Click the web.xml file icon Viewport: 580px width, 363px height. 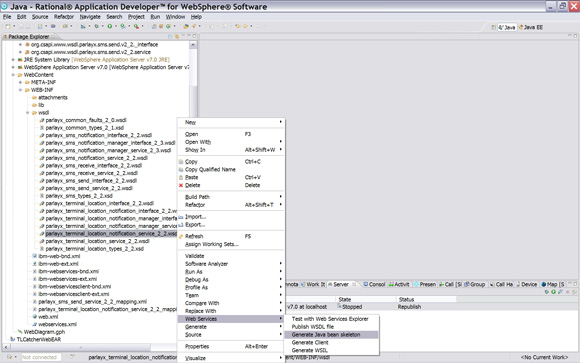34,317
